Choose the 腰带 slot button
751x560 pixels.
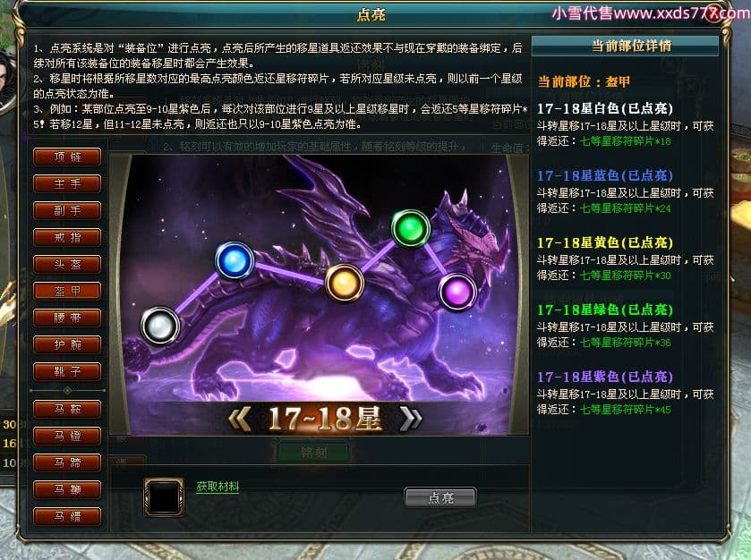67,318
